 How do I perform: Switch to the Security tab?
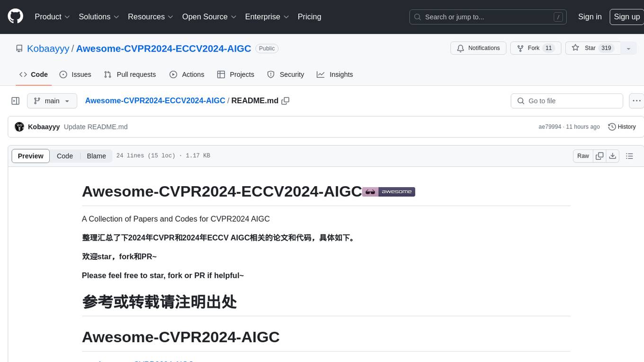point(286,74)
